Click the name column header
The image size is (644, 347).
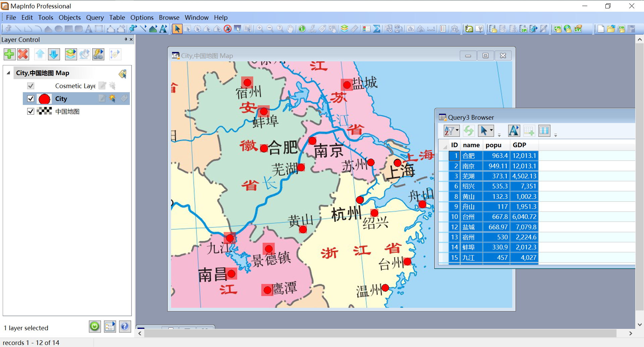pyautogui.click(x=471, y=145)
